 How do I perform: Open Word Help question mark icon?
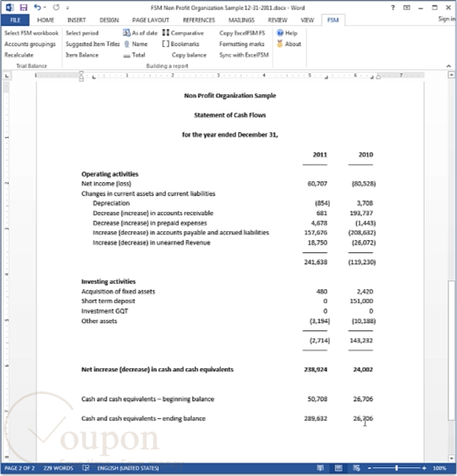click(x=393, y=7)
